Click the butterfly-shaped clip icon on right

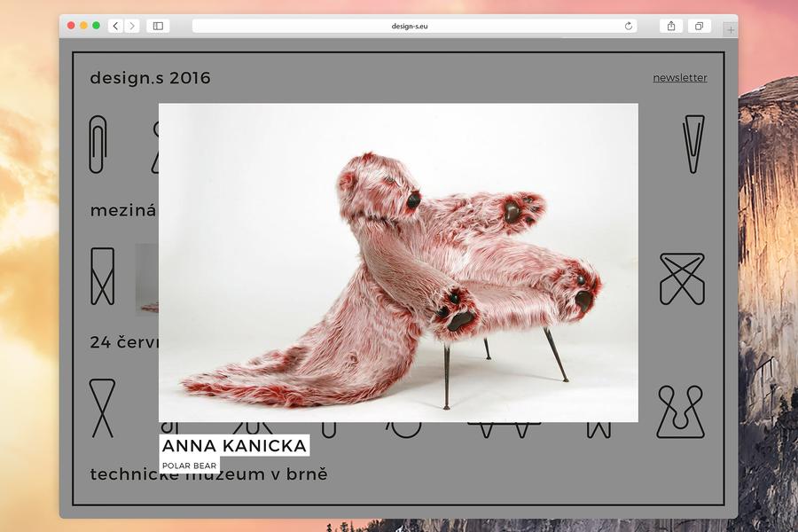coord(682,278)
